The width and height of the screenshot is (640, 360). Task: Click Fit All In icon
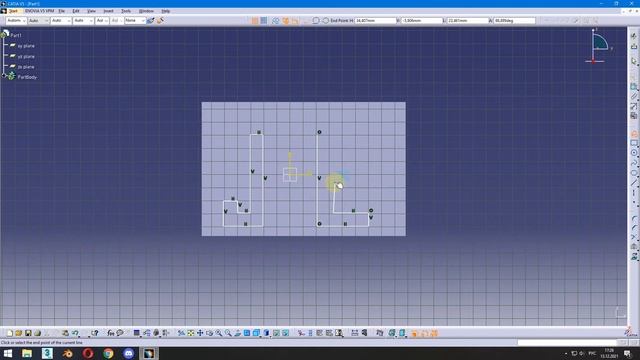pyautogui.click(x=191, y=333)
